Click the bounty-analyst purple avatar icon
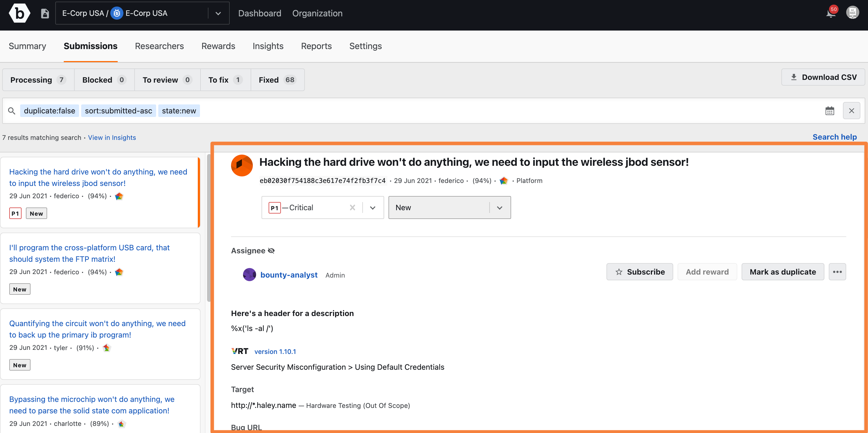The height and width of the screenshot is (433, 868). (249, 274)
